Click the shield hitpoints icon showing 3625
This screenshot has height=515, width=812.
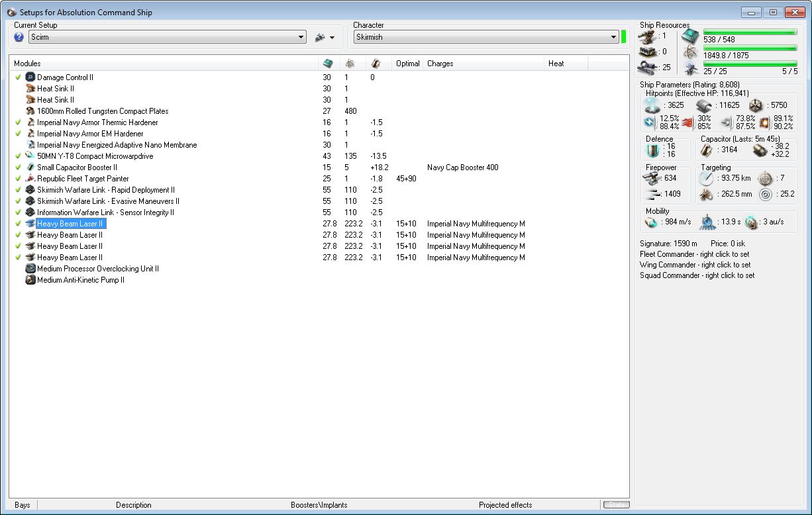[x=652, y=105]
